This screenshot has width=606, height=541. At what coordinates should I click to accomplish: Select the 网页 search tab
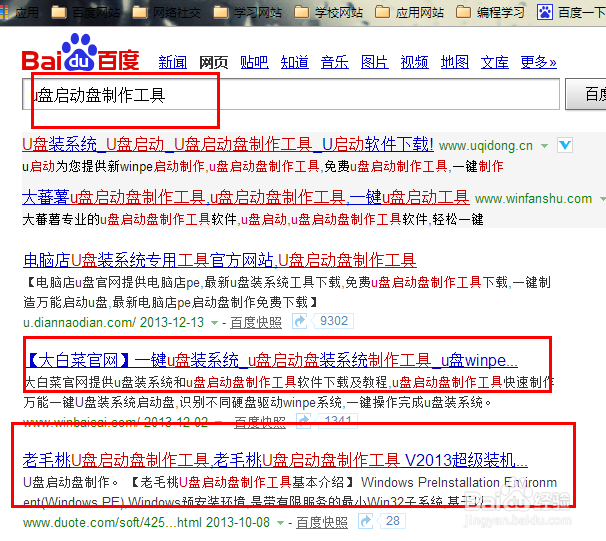pyautogui.click(x=213, y=62)
